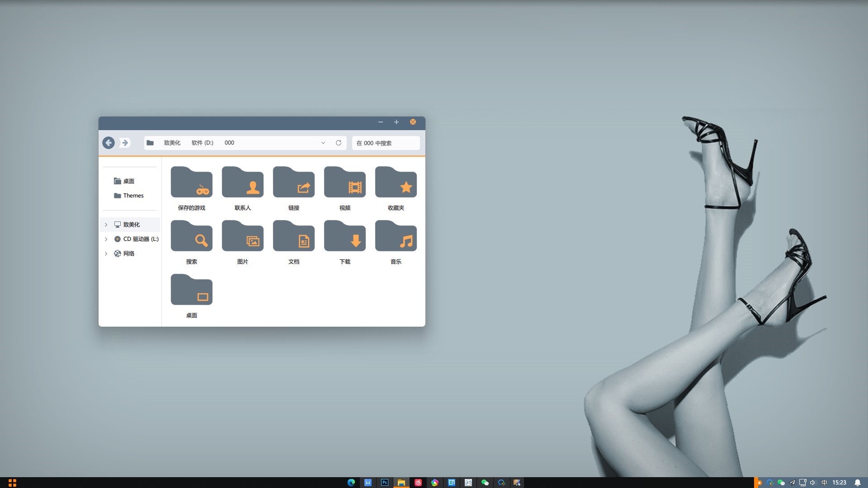Select Themes in the sidebar

tap(133, 196)
